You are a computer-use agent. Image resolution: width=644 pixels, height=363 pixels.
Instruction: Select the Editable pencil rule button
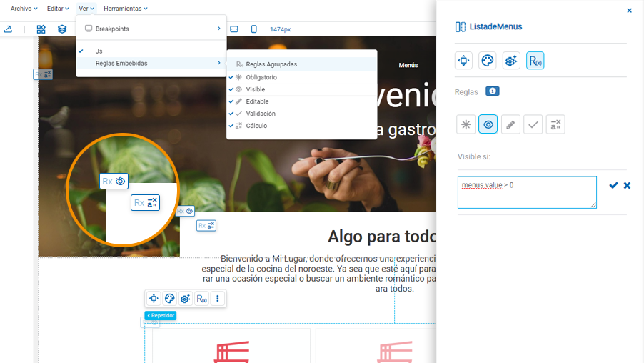(x=510, y=124)
